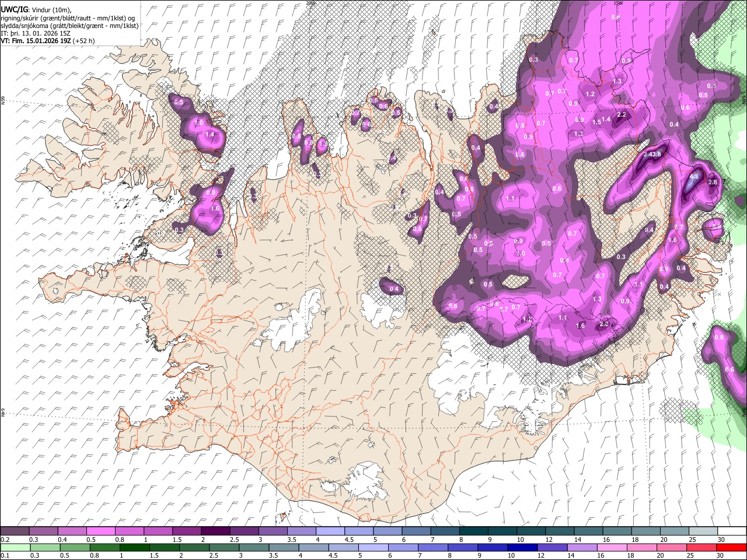Click the rain legend swatch starting at 10
Viewport: 747px width, 560px height.
tap(522, 547)
